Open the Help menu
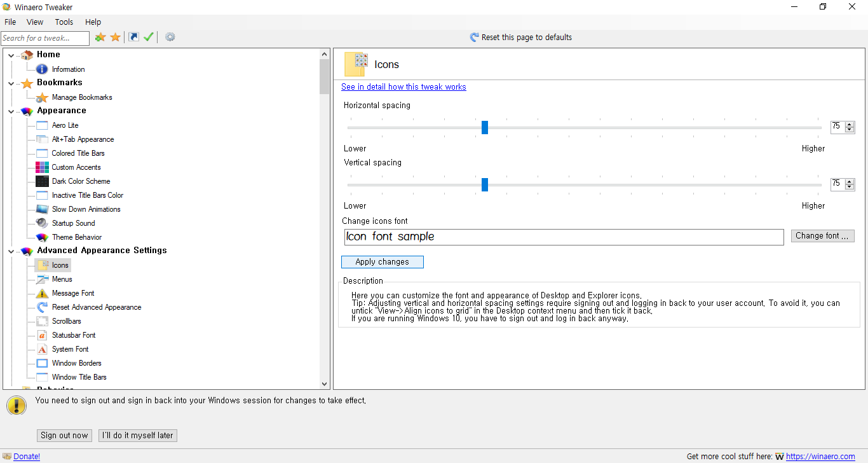Image resolution: width=868 pixels, height=463 pixels. pos(93,22)
